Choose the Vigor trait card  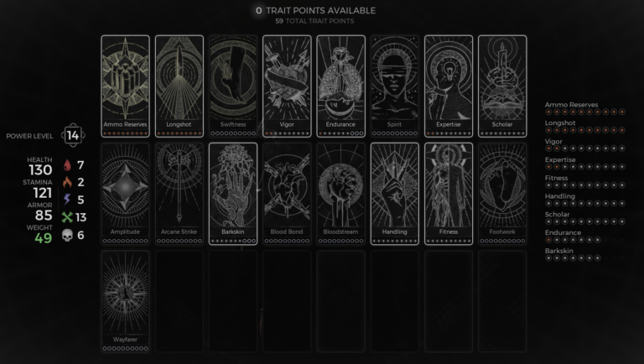click(287, 86)
